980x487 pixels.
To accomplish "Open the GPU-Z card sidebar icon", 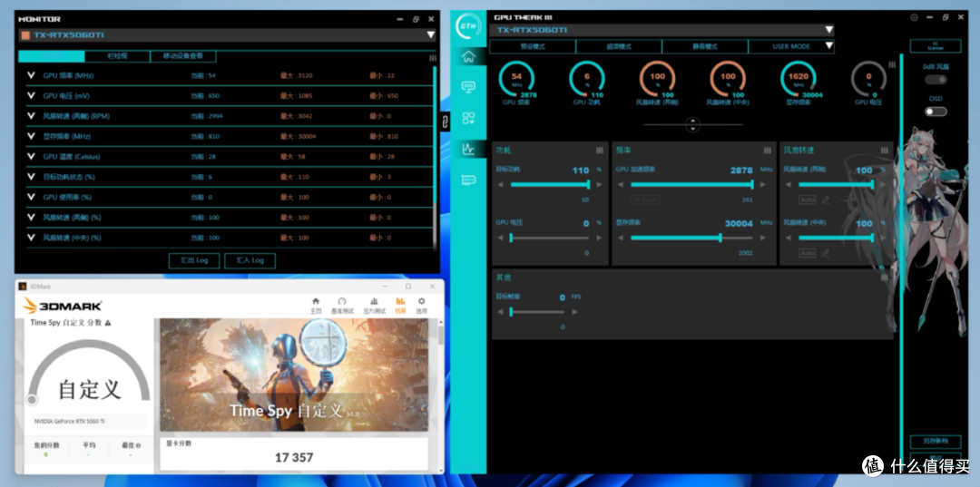I will [469, 180].
